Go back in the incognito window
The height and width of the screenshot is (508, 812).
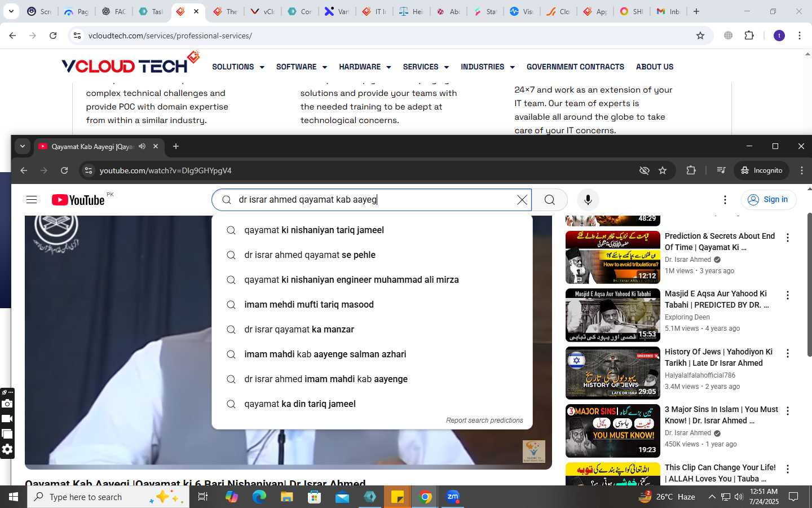tap(24, 170)
